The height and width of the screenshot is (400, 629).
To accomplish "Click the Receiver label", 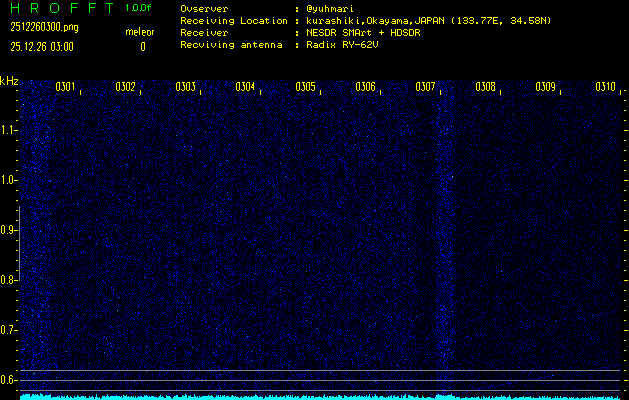I will click(204, 33).
